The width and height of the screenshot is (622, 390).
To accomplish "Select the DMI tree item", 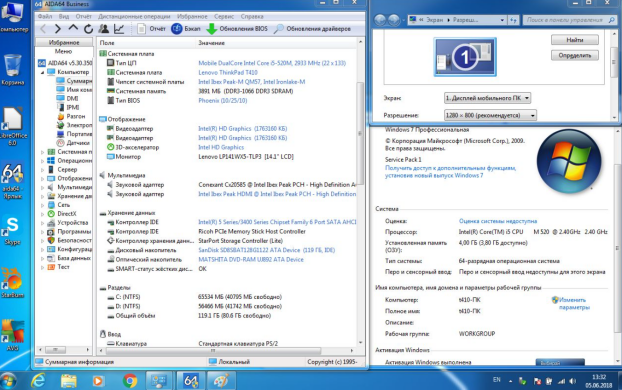I will point(67,98).
